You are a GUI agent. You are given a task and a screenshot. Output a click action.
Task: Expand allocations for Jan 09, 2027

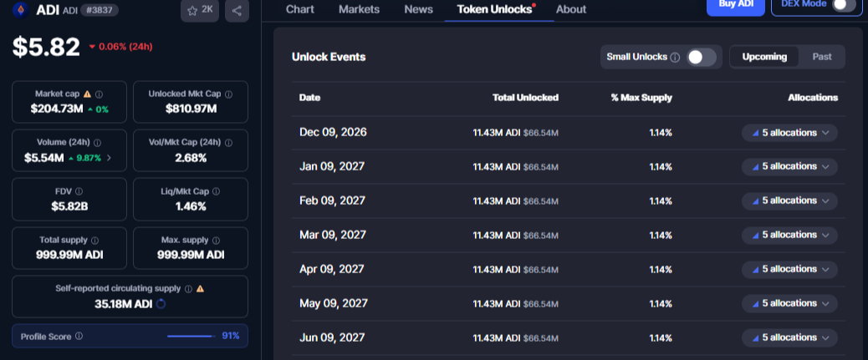point(789,166)
